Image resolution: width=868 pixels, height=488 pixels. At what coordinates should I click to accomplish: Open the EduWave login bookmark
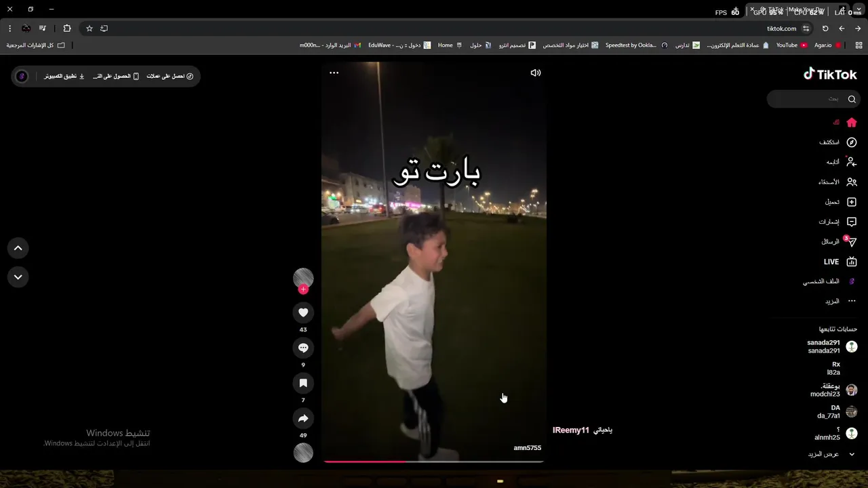click(x=399, y=45)
